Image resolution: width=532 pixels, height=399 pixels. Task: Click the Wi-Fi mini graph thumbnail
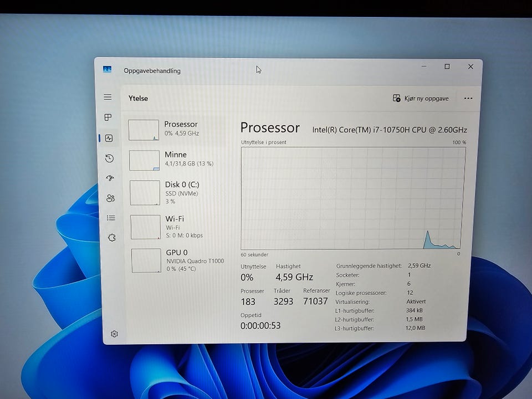click(146, 227)
